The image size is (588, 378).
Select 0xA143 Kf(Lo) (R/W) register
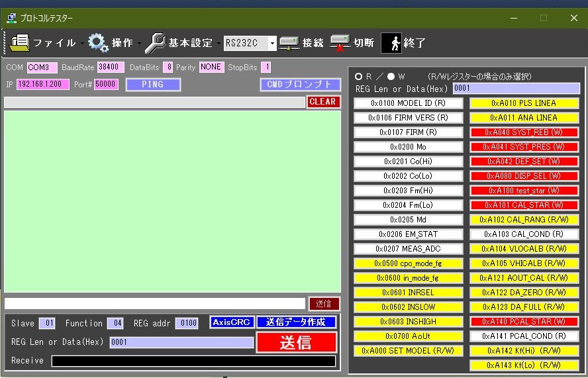[x=524, y=365]
